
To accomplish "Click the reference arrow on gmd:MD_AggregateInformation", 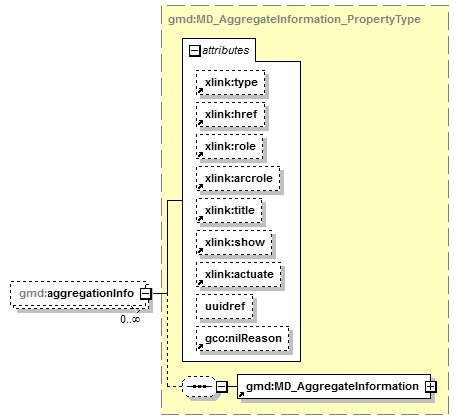I will 241,395.
